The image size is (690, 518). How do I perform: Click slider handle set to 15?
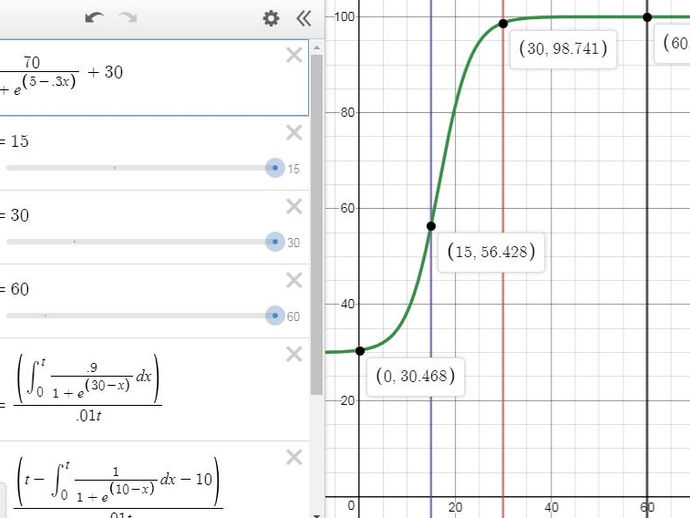click(x=275, y=168)
